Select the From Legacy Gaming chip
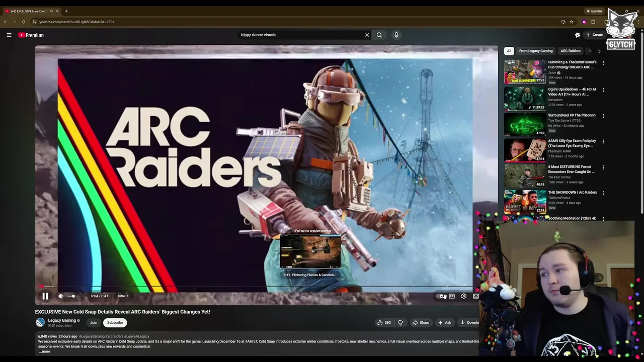This screenshot has width=644, height=362. coord(536,51)
